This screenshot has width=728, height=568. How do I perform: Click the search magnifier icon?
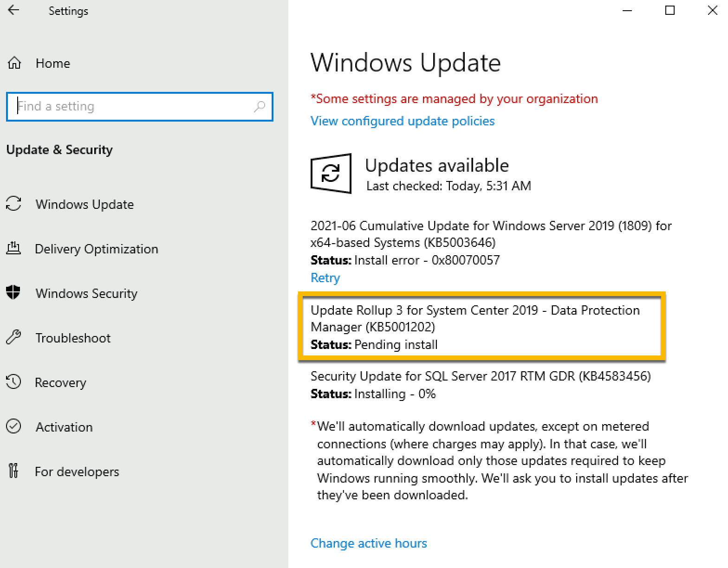tap(260, 107)
